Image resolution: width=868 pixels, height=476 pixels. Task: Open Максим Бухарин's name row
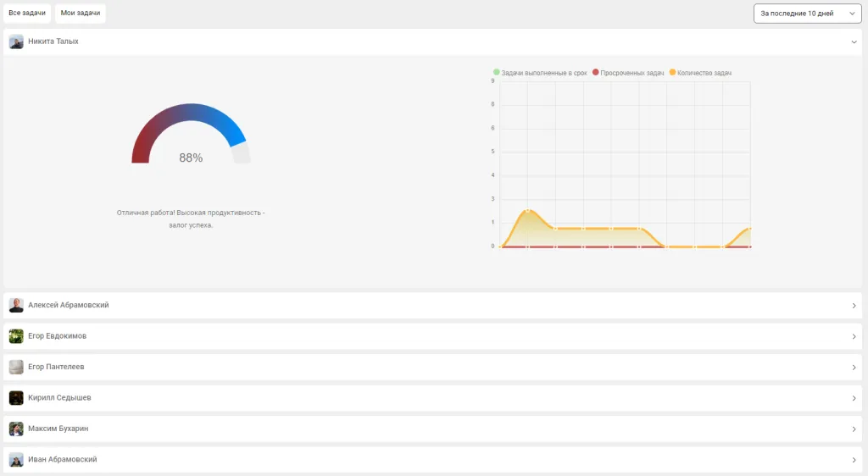58,429
